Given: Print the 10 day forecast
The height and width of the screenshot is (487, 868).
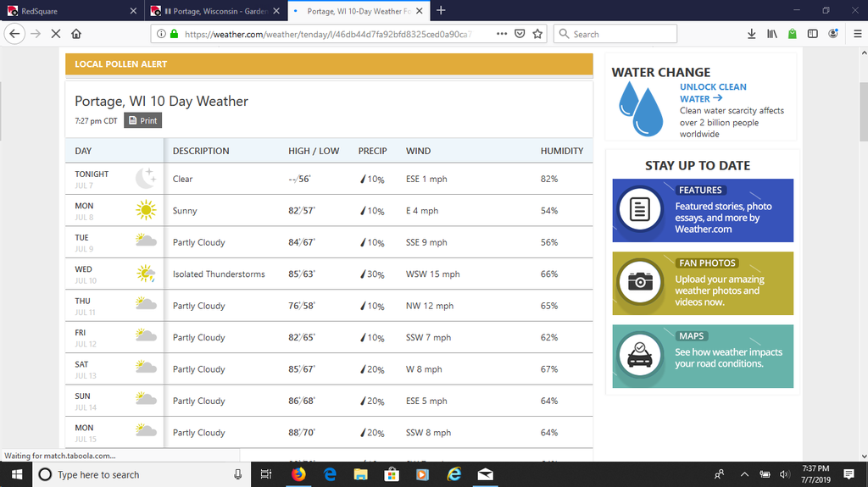Looking at the screenshot, I should coord(142,120).
